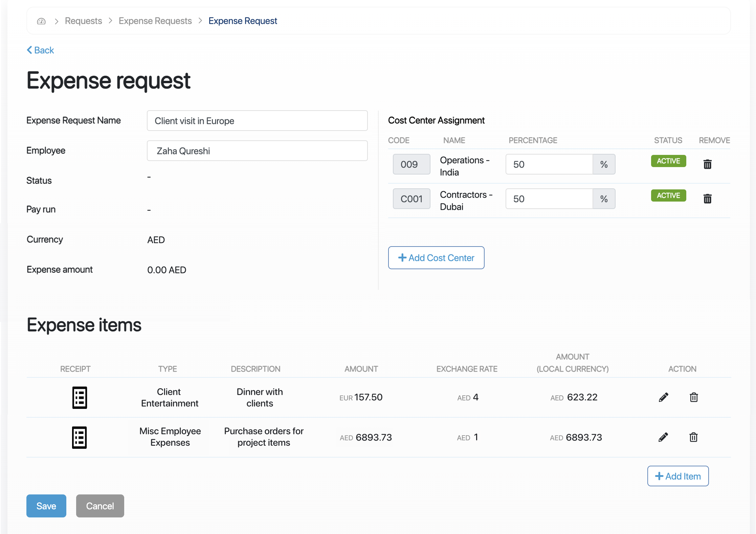This screenshot has height=534, width=756.
Task: Click the dashboard home icon in breadcrumb
Action: [41, 21]
